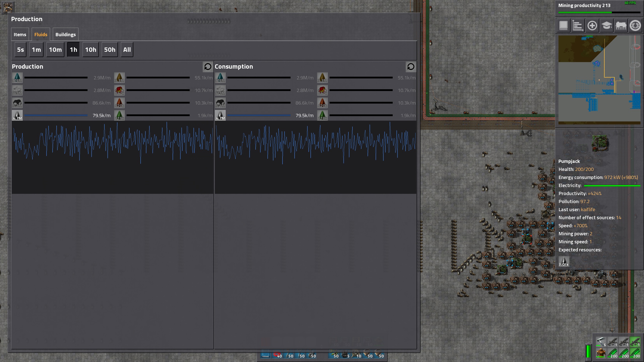Screen dimensions: 644x362
Task: Click the steam 2.8M/m consumption value
Action: click(x=305, y=90)
